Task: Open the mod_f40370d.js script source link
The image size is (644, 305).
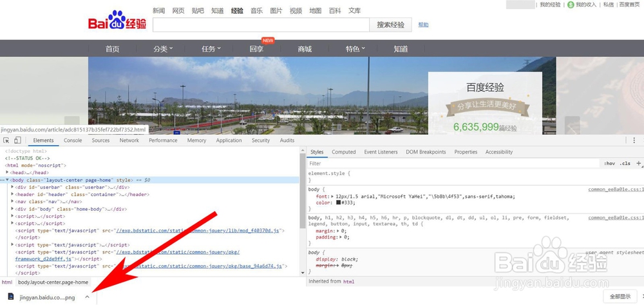Action: tap(198, 231)
